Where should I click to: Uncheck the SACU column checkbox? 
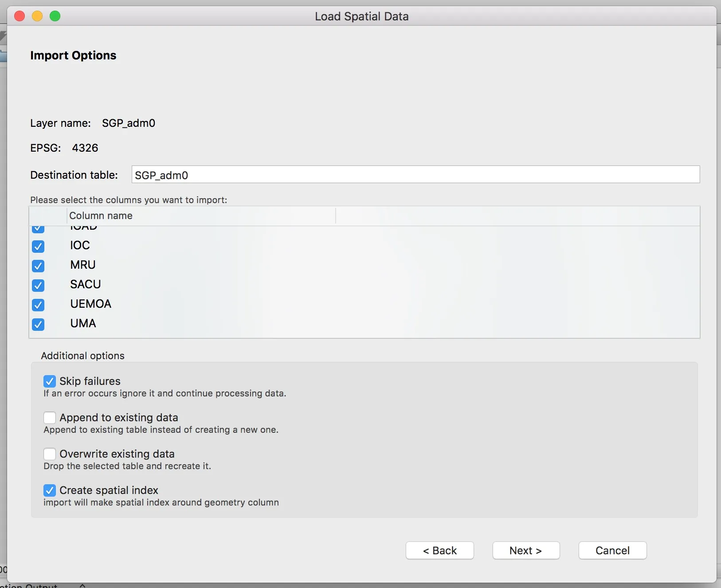tap(38, 285)
